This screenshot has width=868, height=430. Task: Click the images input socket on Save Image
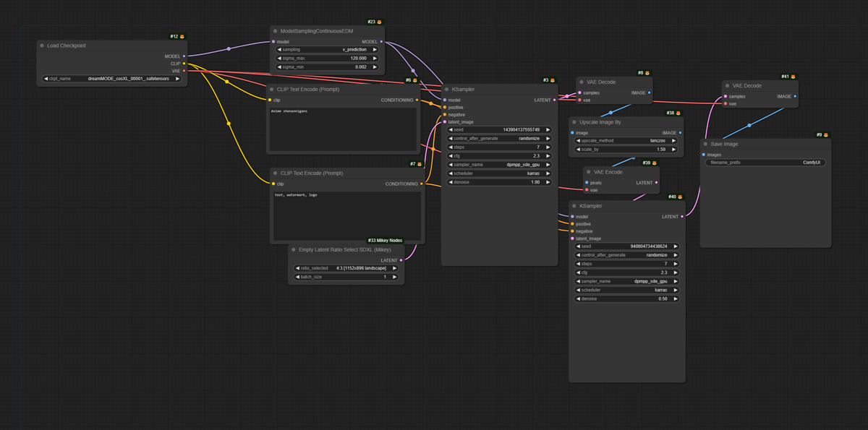click(704, 155)
